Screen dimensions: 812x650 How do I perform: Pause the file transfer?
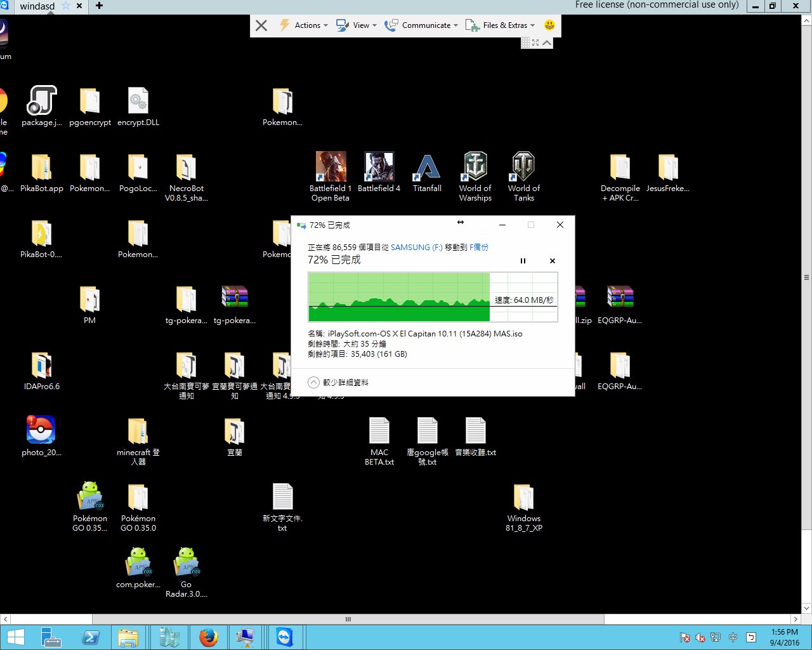coord(523,261)
